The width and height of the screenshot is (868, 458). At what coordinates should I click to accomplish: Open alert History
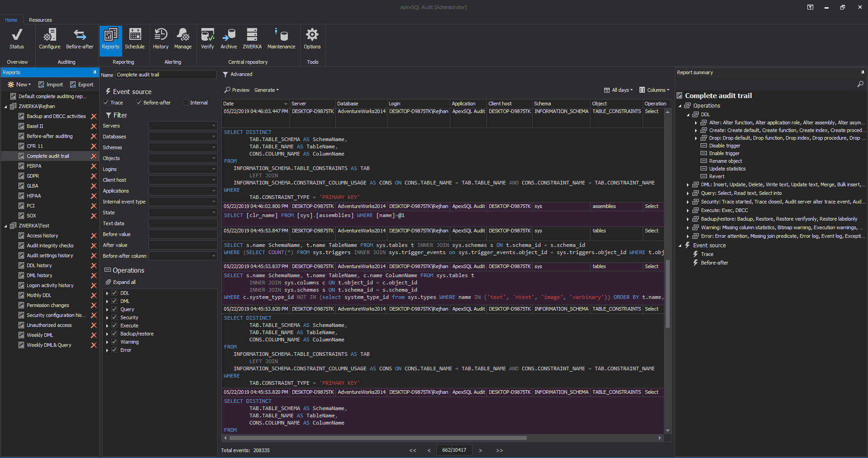point(161,39)
